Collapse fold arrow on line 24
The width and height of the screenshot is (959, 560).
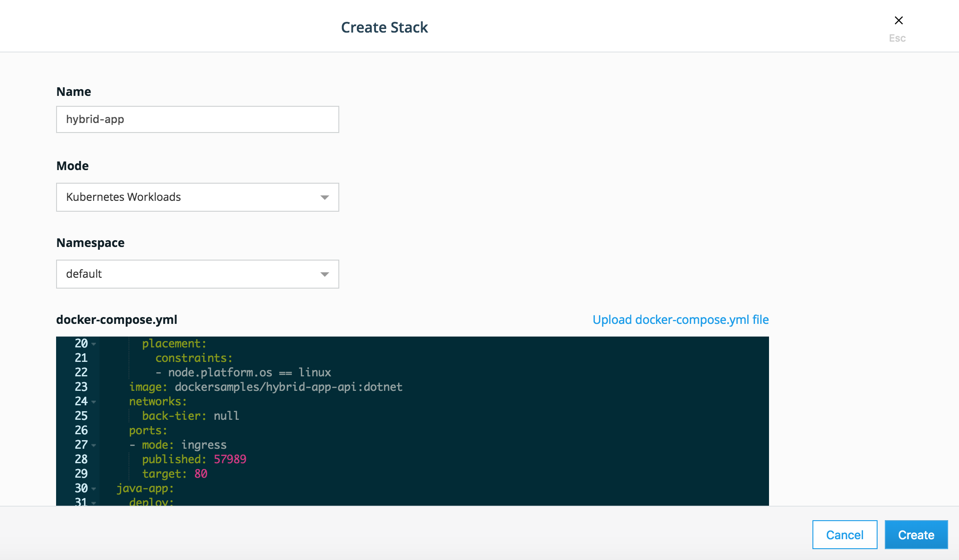pos(94,402)
